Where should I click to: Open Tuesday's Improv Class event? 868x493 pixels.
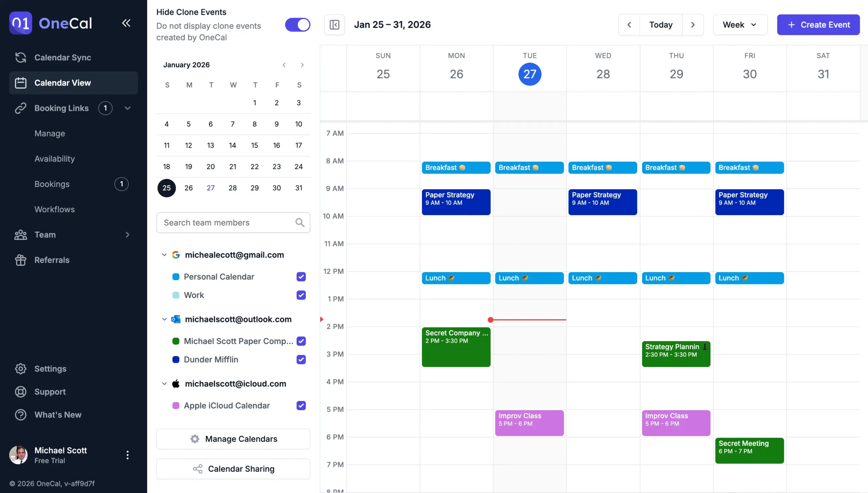coord(529,423)
